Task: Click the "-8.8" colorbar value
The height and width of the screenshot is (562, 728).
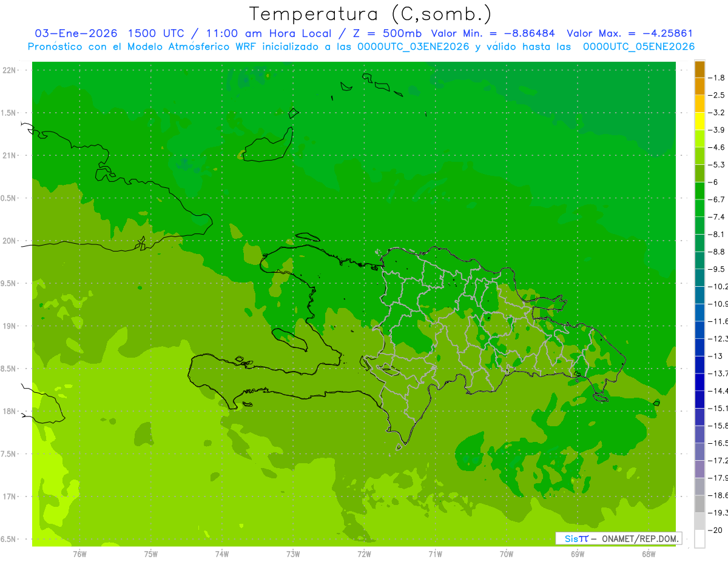Action: (x=716, y=252)
